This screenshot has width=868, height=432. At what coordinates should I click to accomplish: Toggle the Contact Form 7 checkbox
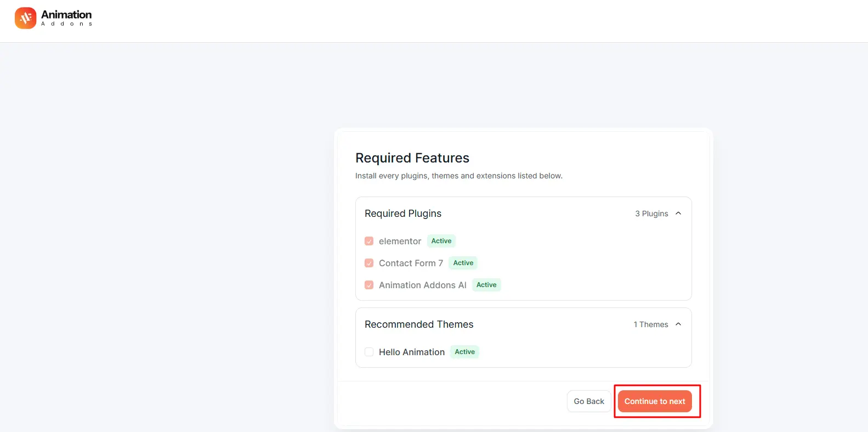[369, 263]
